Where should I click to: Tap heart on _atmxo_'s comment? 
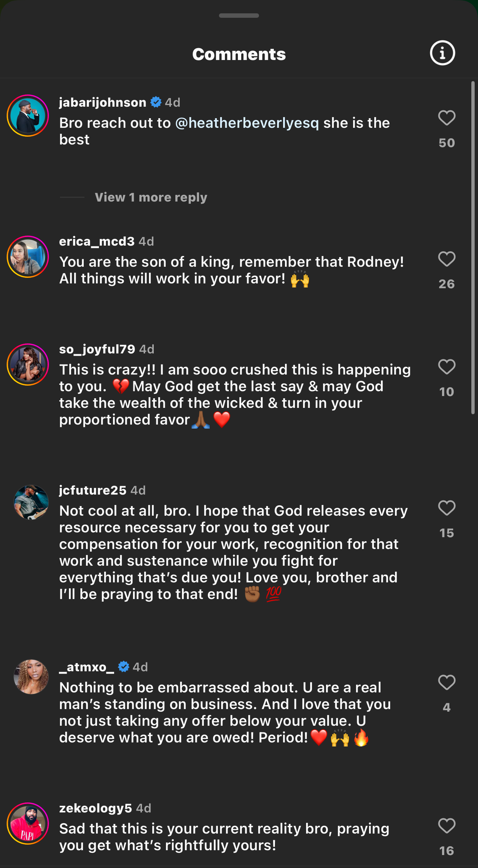(x=447, y=682)
